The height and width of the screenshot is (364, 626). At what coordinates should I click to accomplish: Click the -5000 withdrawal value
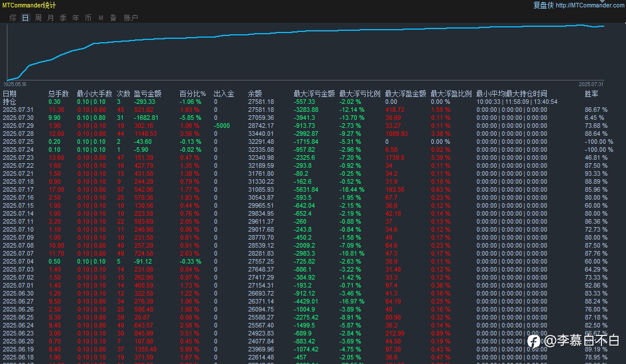point(222,126)
